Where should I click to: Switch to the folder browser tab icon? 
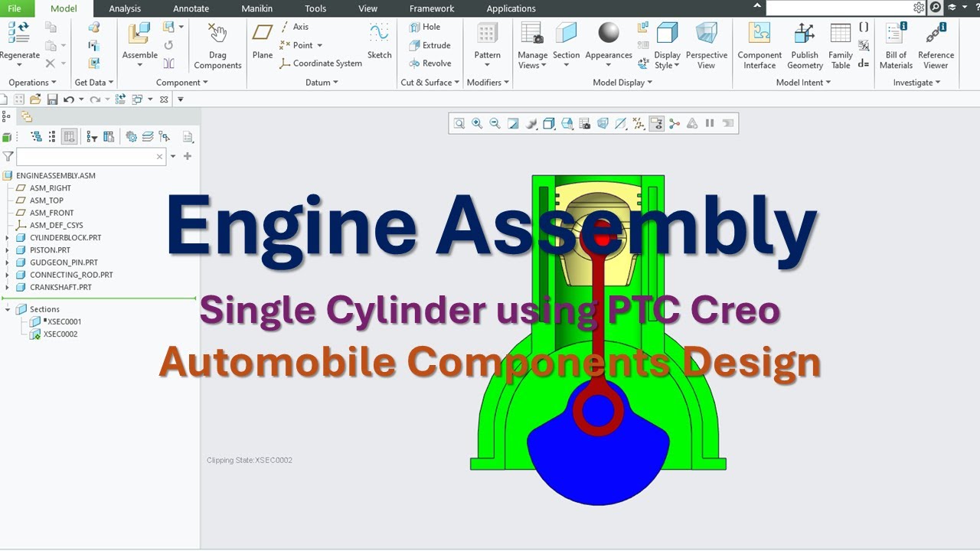coord(26,116)
